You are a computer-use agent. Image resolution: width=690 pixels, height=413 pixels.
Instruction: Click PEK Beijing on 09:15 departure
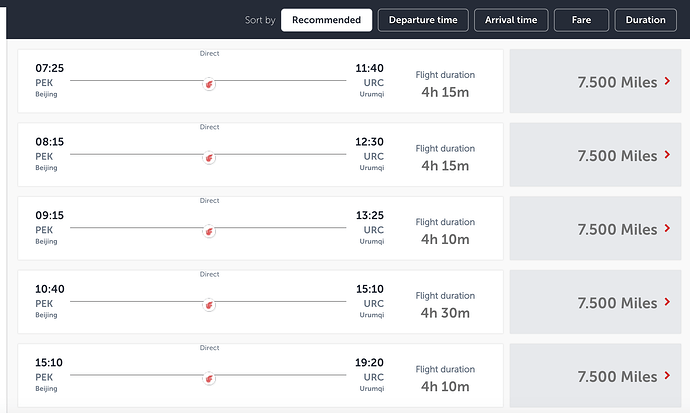coord(46,235)
